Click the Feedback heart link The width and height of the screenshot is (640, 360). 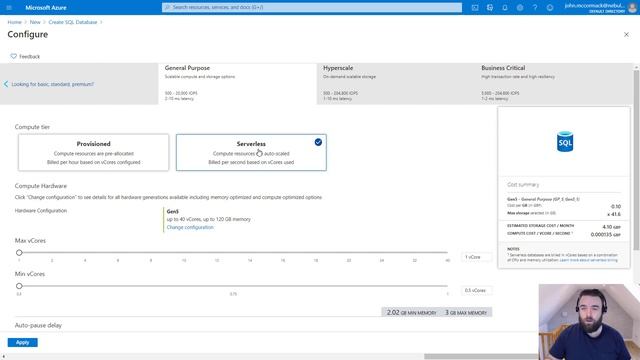point(25,56)
